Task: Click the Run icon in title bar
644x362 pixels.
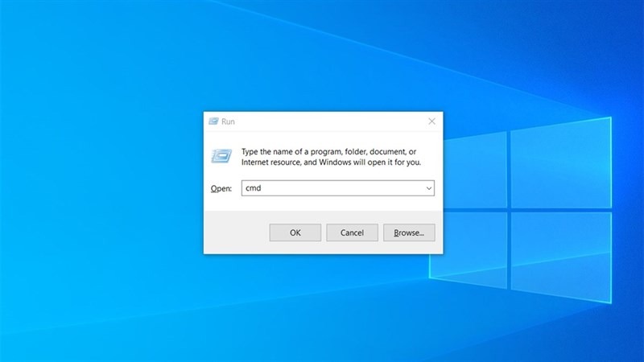Action: (x=213, y=121)
